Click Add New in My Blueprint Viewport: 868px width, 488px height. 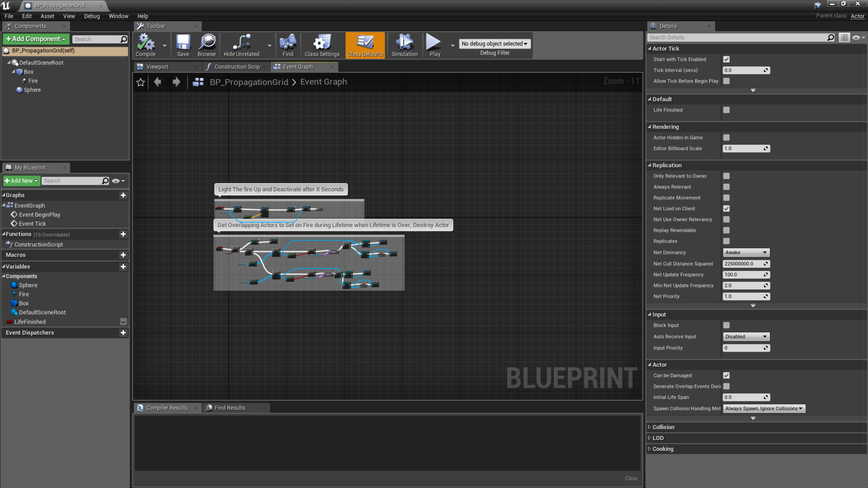click(x=22, y=181)
